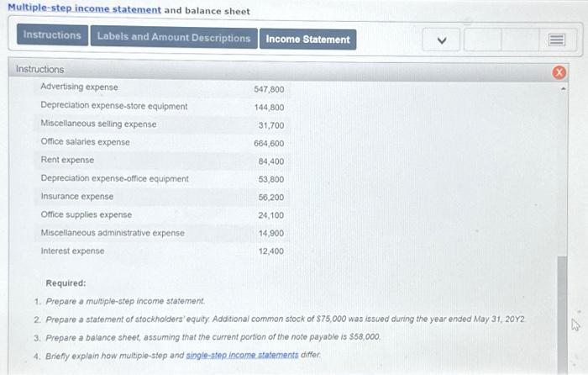
Task: Click requirement 3 about the balance sheet
Action: tap(213, 337)
